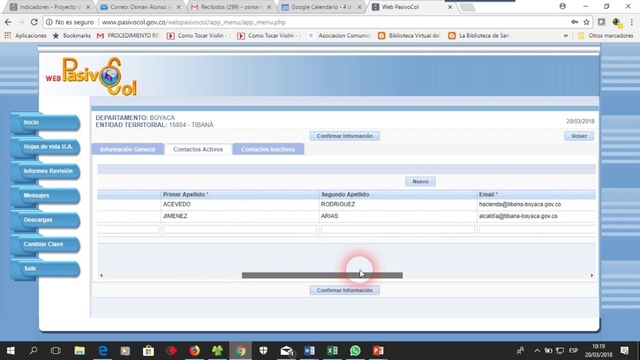Open WhatsApp from the taskbar
Viewport: 640px width, 360px height.
click(x=355, y=351)
